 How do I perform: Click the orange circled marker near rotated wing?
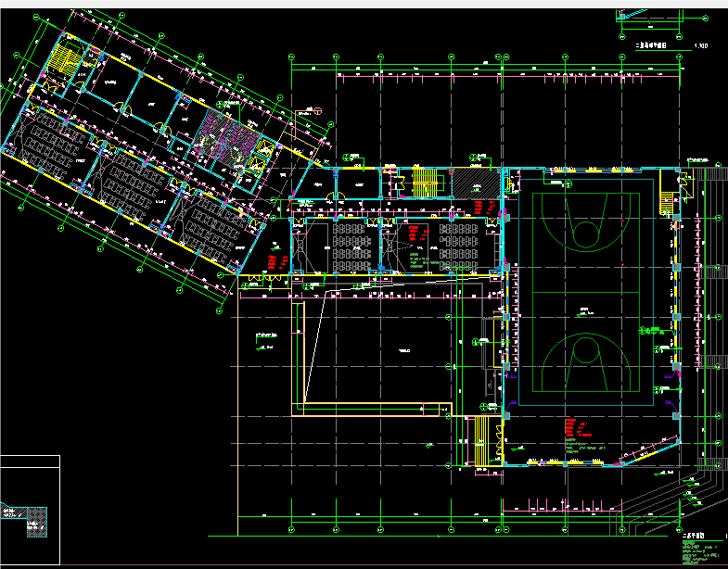(318, 111)
